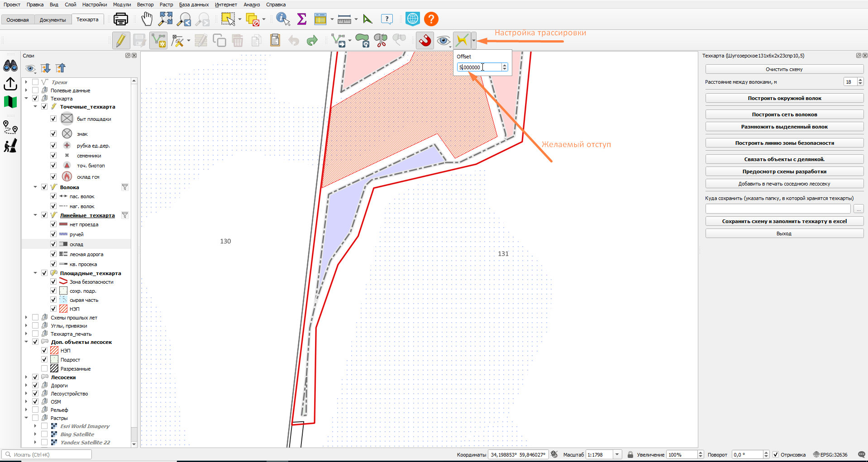Switch to the Документы tab
The image size is (868, 462).
52,20
